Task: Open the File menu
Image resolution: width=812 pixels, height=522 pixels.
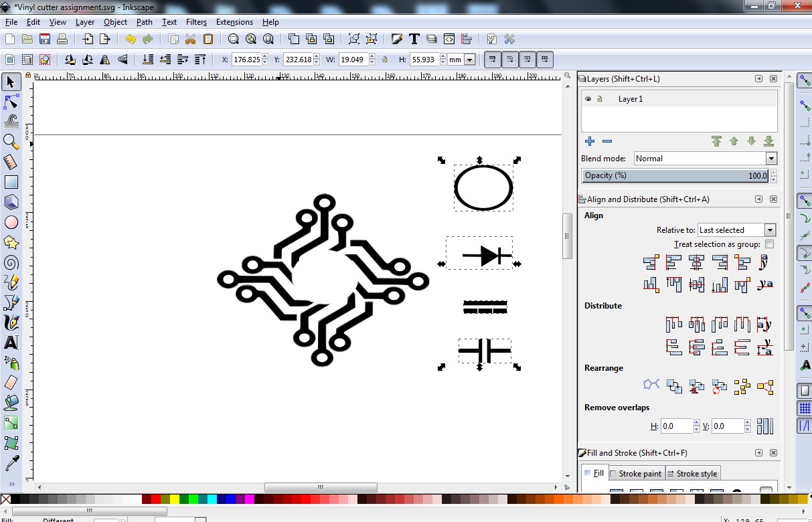Action: coord(11,22)
